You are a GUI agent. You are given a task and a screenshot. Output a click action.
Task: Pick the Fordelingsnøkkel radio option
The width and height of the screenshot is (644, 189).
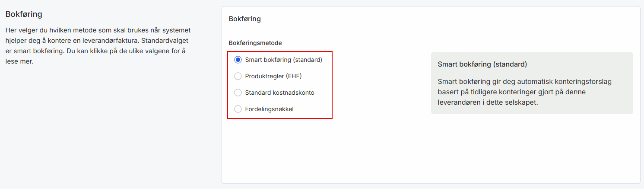tap(238, 109)
